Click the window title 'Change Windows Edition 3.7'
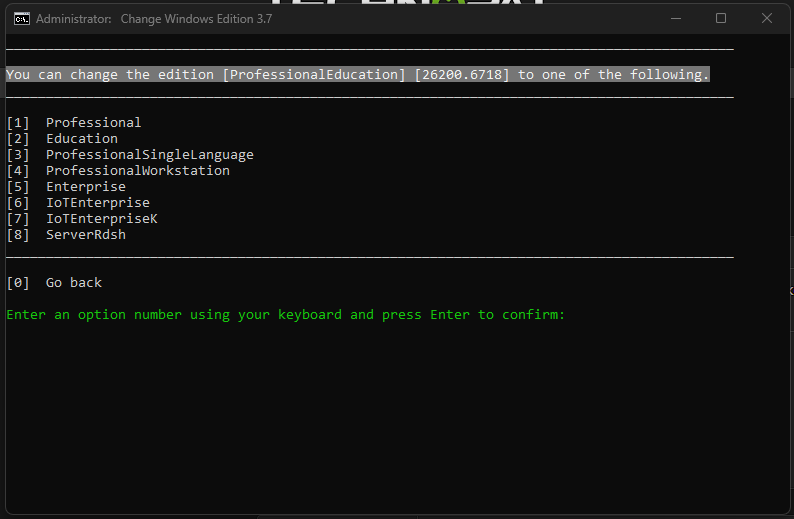 tap(196, 19)
